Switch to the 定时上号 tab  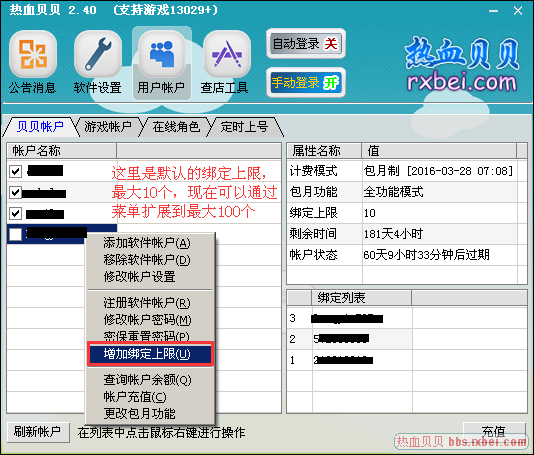(244, 127)
